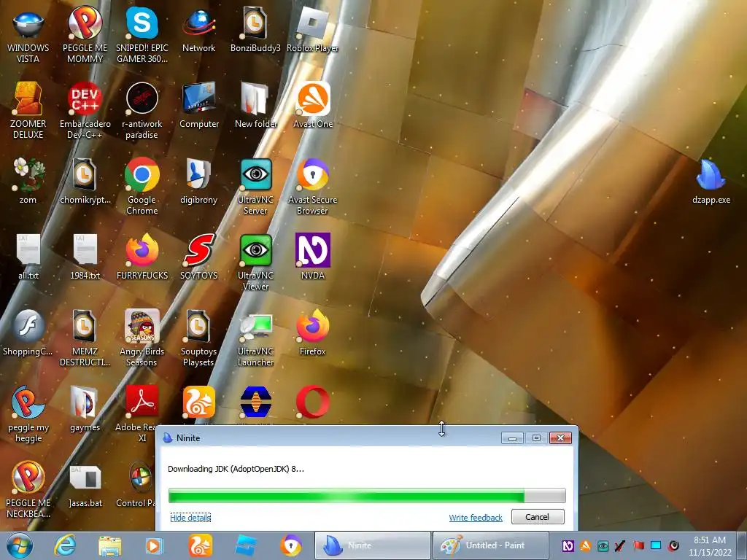Select the dzapp.exe desktop icon
Image resolution: width=747 pixels, height=560 pixels.
(x=711, y=182)
